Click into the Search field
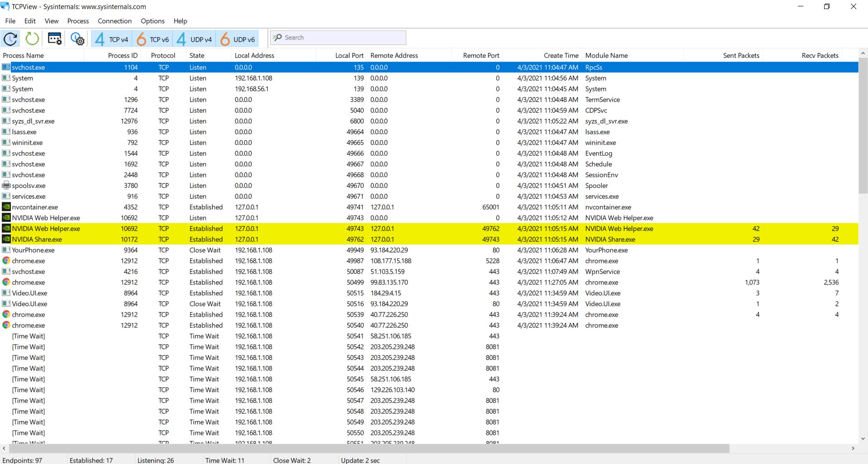Screen dimensions: 868x464 pyautogui.click(x=338, y=38)
